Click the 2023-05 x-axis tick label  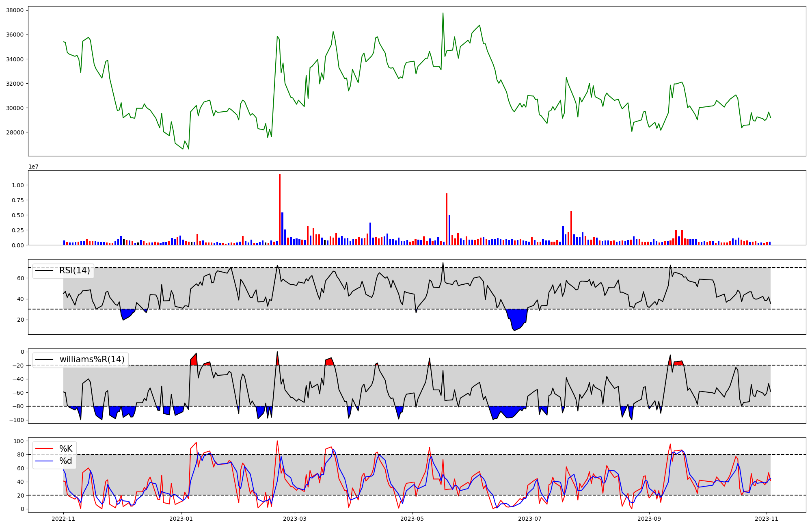(412, 519)
